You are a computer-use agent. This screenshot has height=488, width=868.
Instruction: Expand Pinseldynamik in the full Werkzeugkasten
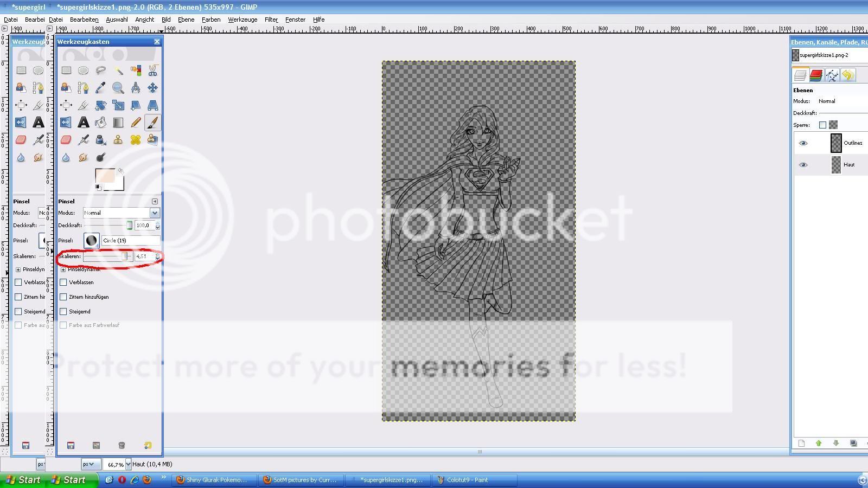pos(63,269)
